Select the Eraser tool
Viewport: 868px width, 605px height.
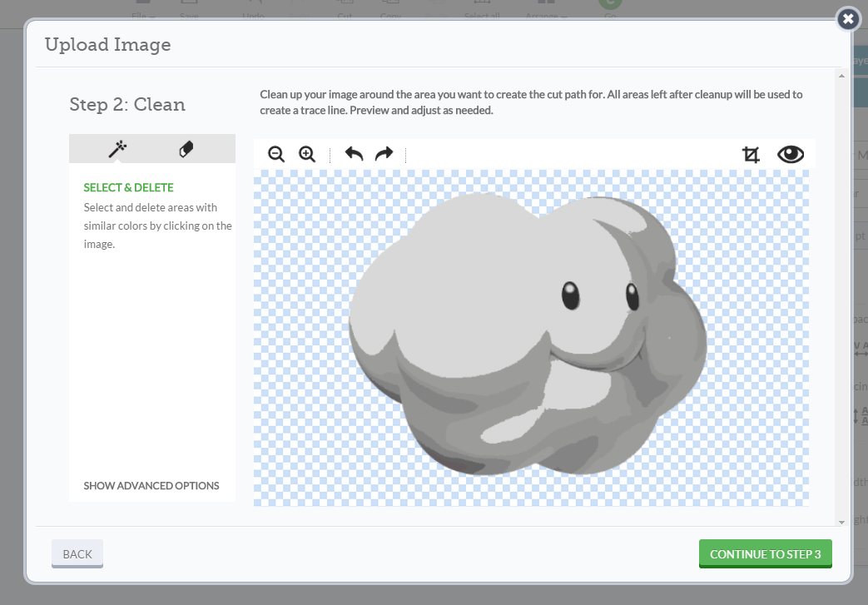pyautogui.click(x=186, y=149)
